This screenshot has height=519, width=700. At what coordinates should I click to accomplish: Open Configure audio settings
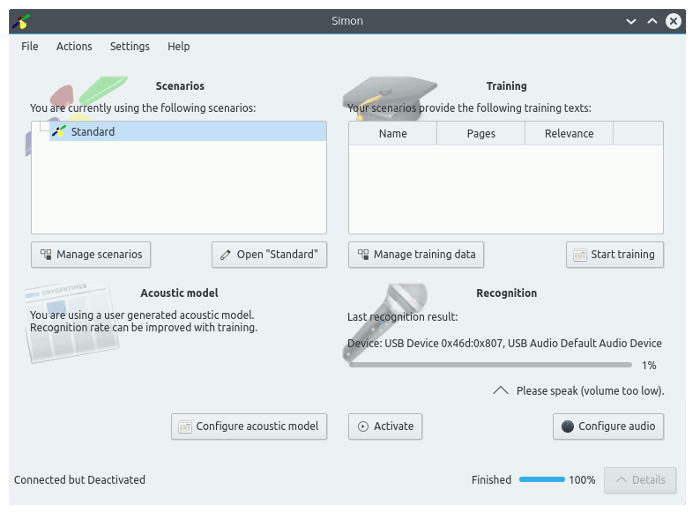tap(608, 426)
